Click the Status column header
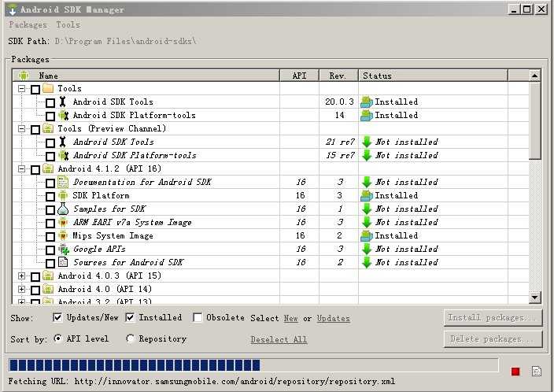The height and width of the screenshot is (392, 554). tap(433, 76)
